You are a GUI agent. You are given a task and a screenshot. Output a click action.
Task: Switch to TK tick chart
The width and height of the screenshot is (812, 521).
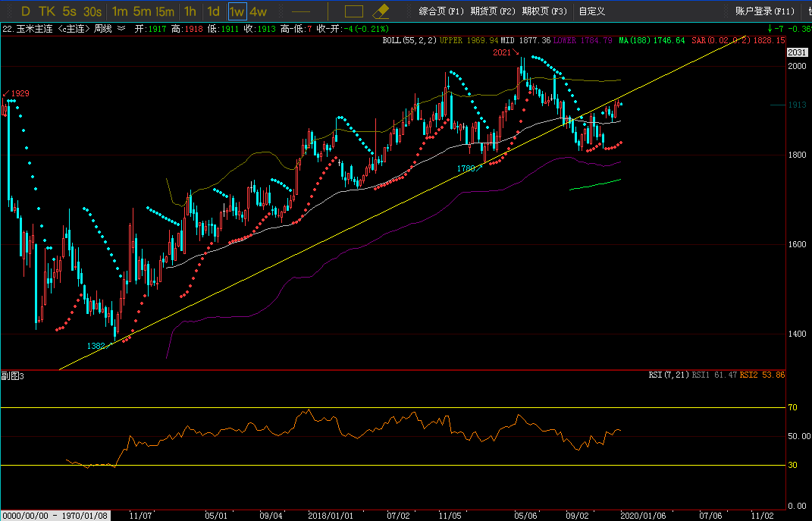click(x=46, y=11)
